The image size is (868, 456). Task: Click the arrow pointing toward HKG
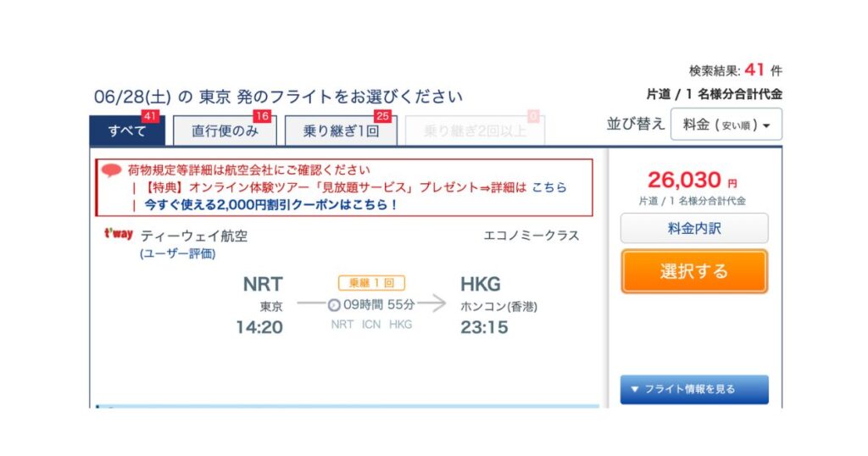click(x=431, y=303)
